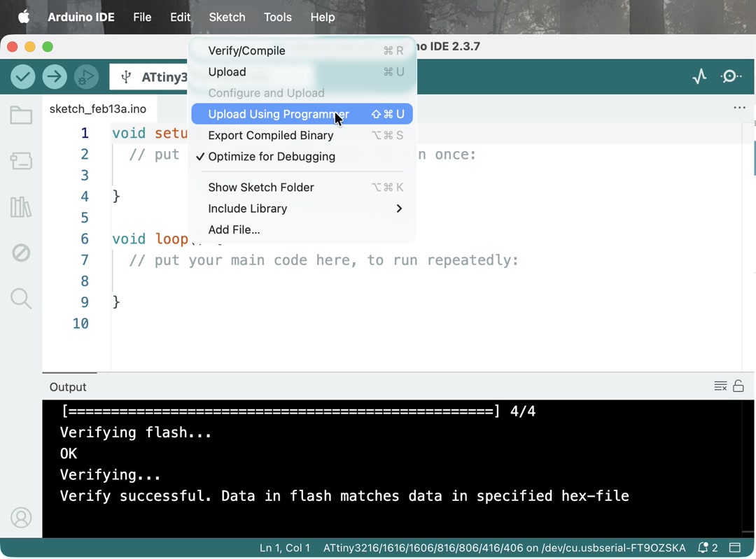Click the 'void loop' code line
Viewport: 756px width, 559px height.
pyautogui.click(x=167, y=239)
